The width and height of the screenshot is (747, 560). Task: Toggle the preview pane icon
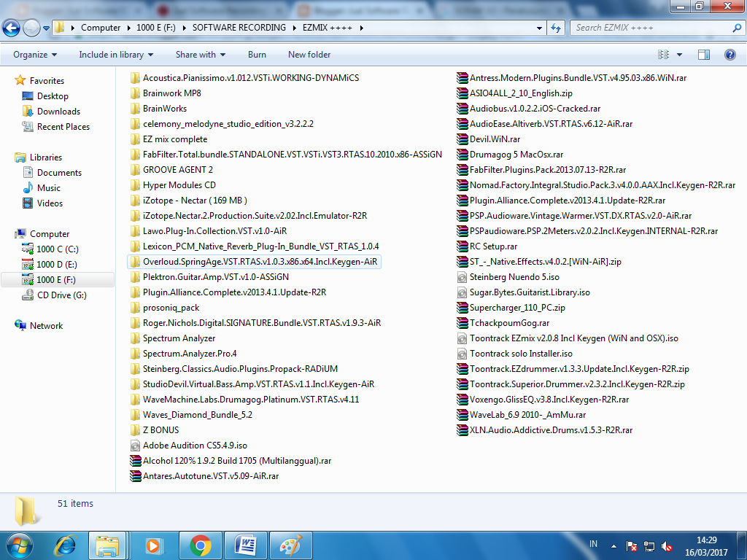pos(704,55)
